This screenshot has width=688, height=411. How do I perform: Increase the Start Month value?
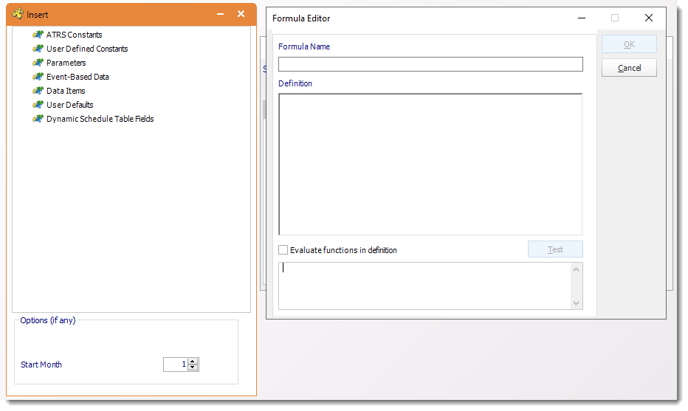(x=193, y=361)
